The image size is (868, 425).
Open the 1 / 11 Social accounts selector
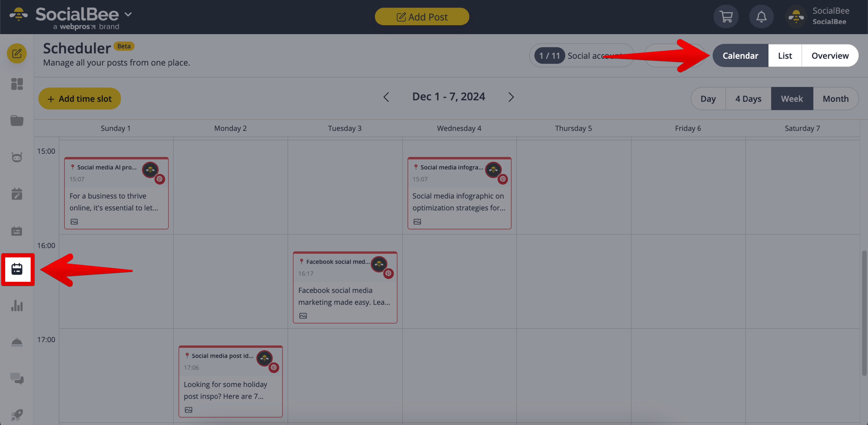pos(580,56)
